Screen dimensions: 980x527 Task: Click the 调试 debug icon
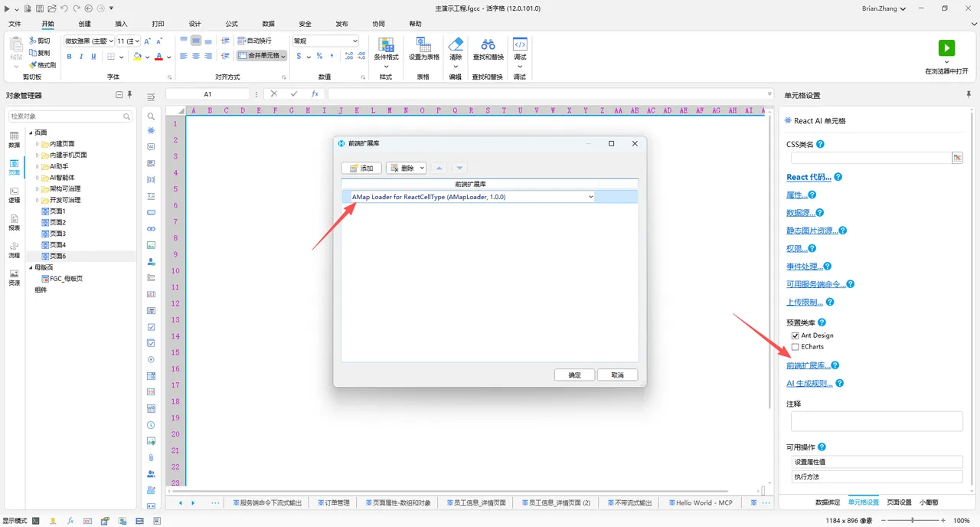point(520,44)
